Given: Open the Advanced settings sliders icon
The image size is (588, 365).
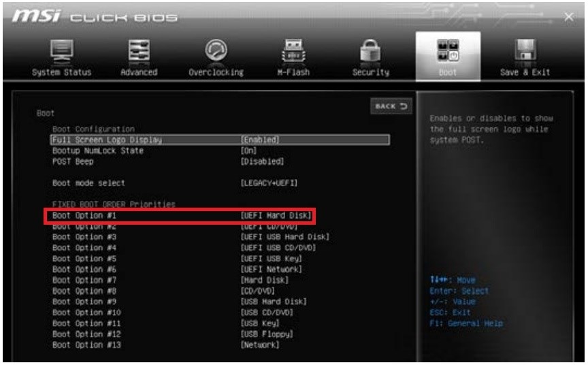Looking at the screenshot, I should point(139,50).
